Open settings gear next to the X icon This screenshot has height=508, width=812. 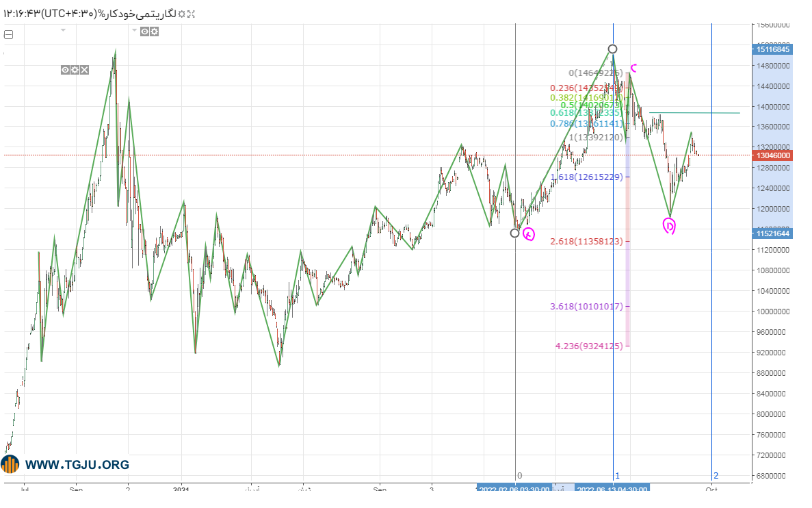point(75,70)
